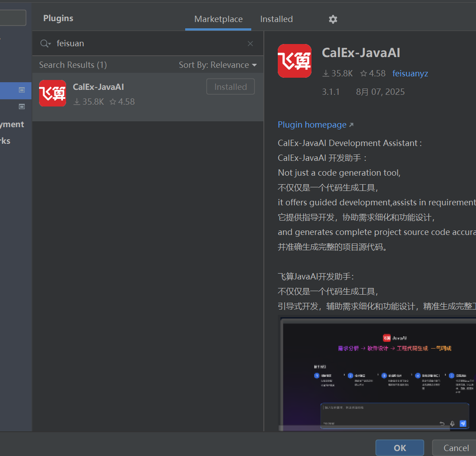Click the settings search box in sidebar
This screenshot has width=476, height=456.
coord(13,18)
